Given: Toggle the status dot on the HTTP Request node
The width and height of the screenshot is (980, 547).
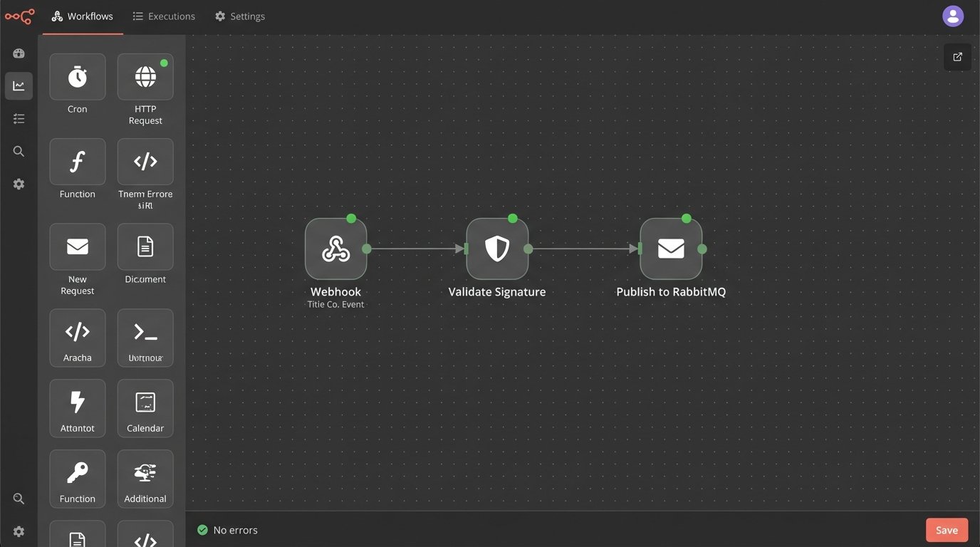Looking at the screenshot, I should pyautogui.click(x=165, y=63).
